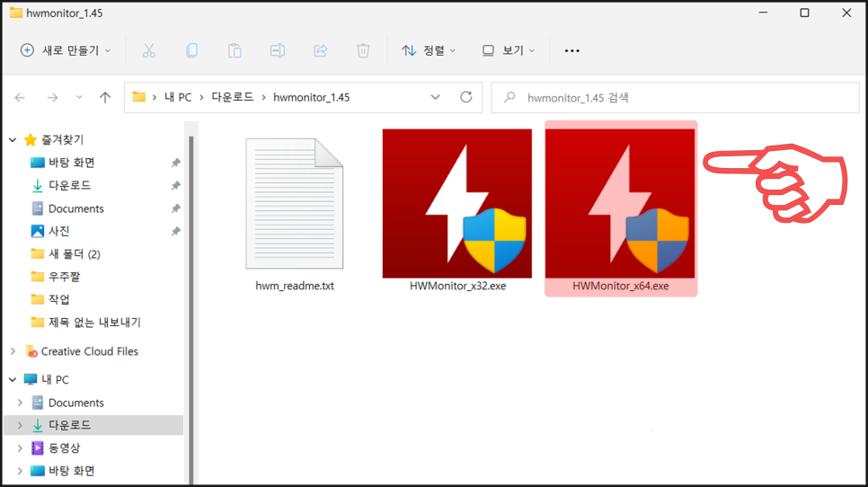This screenshot has width=868, height=487.
Task: Open recent locations chevron dropdown
Action: pyautogui.click(x=79, y=97)
